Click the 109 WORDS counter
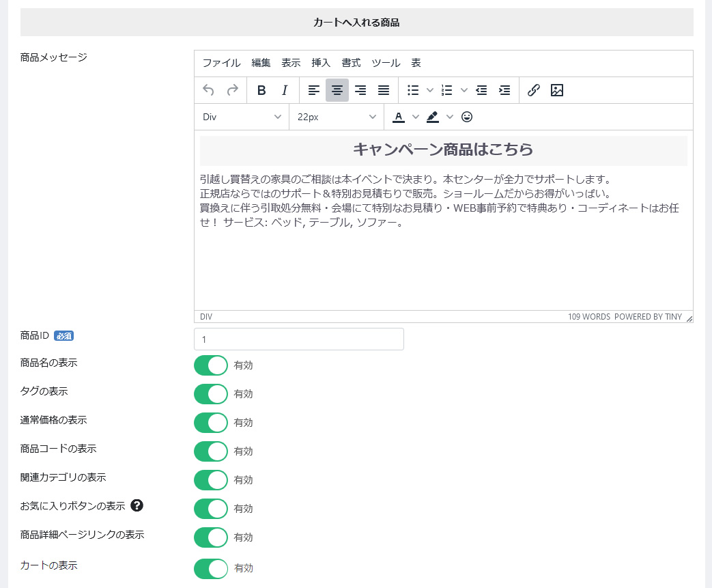 click(x=589, y=317)
